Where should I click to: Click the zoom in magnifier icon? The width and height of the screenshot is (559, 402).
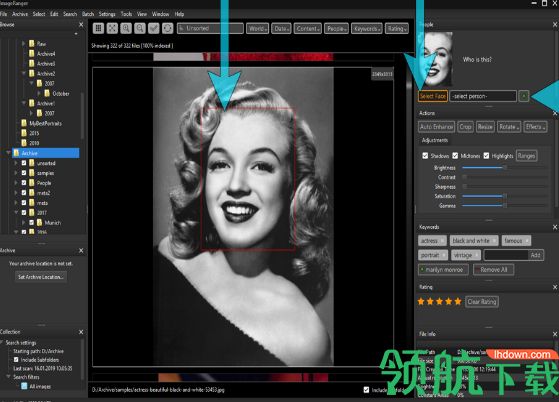pos(126,28)
